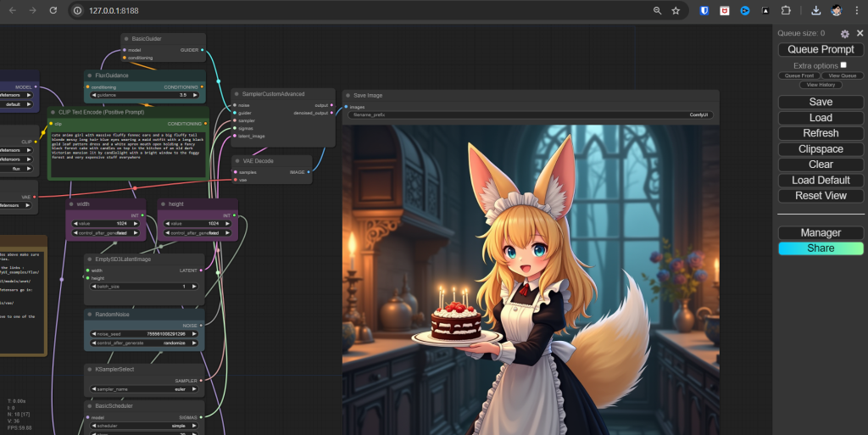Image resolution: width=868 pixels, height=435 pixels.
Task: Open the Manager button
Action: coord(821,232)
